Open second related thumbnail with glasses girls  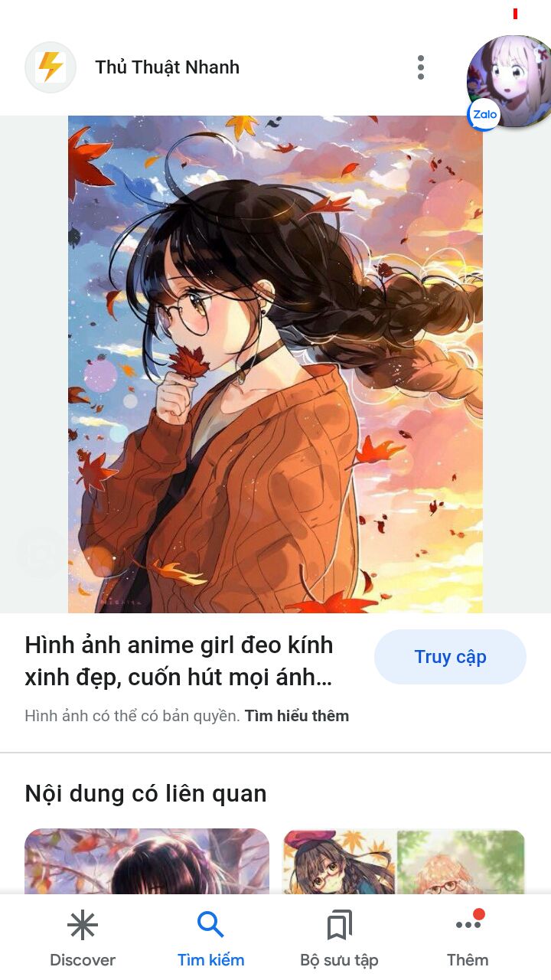tap(403, 861)
